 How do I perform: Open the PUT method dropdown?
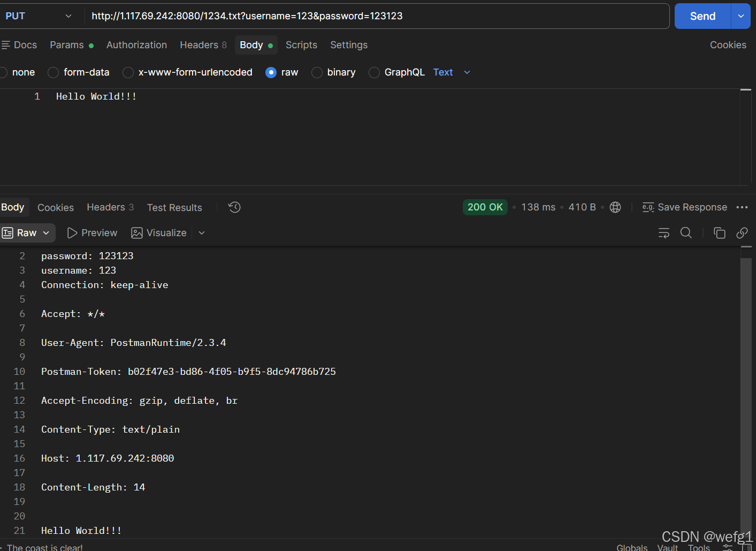pyautogui.click(x=39, y=16)
